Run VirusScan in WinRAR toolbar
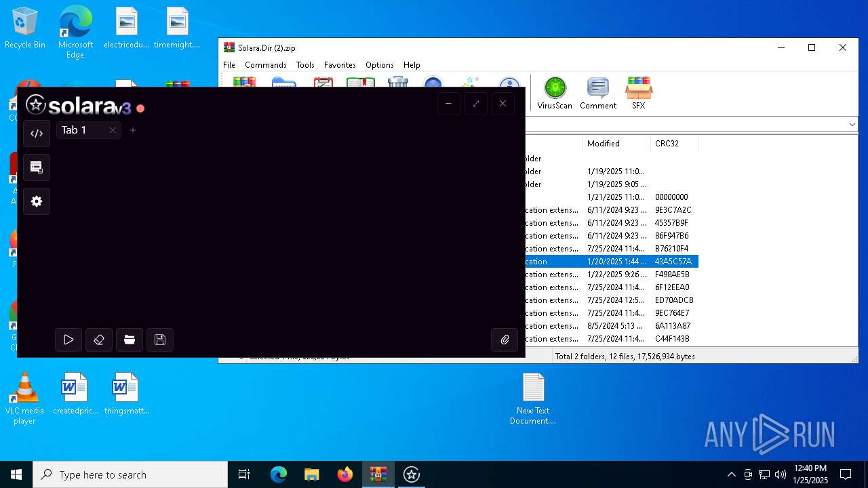This screenshot has width=868, height=488. point(555,93)
